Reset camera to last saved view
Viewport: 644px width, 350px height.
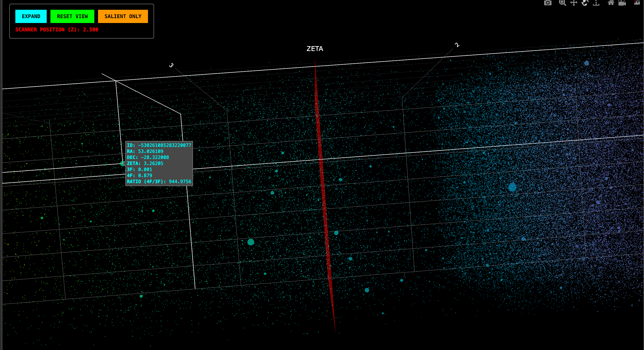(x=622, y=3)
